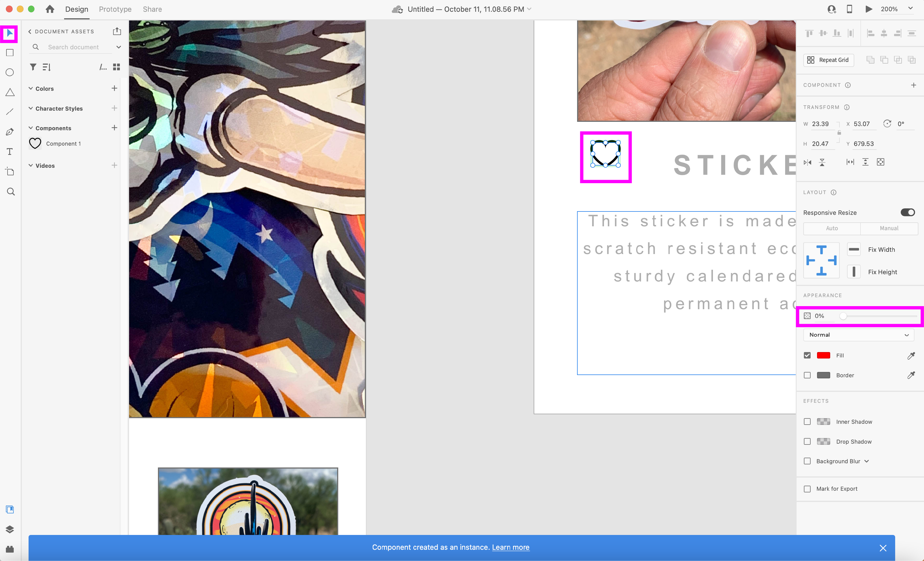The width and height of the screenshot is (924, 561).
Task: Select the Text tool
Action: click(10, 152)
